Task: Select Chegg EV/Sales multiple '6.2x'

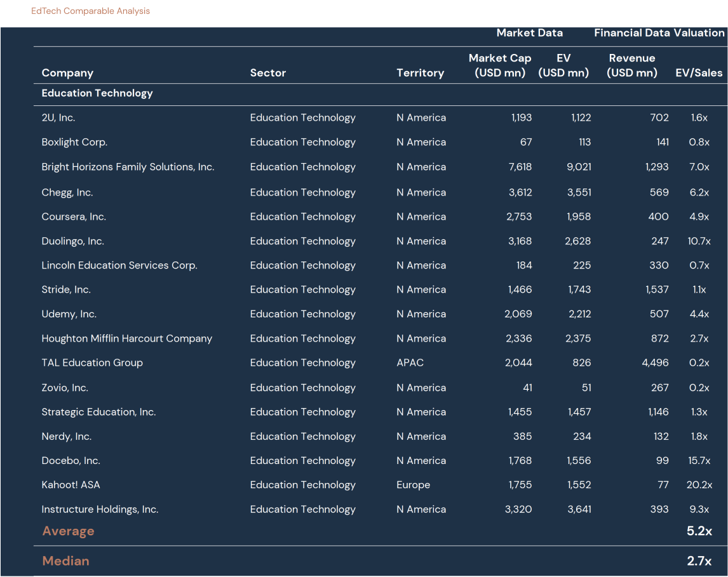Action: coord(699,192)
